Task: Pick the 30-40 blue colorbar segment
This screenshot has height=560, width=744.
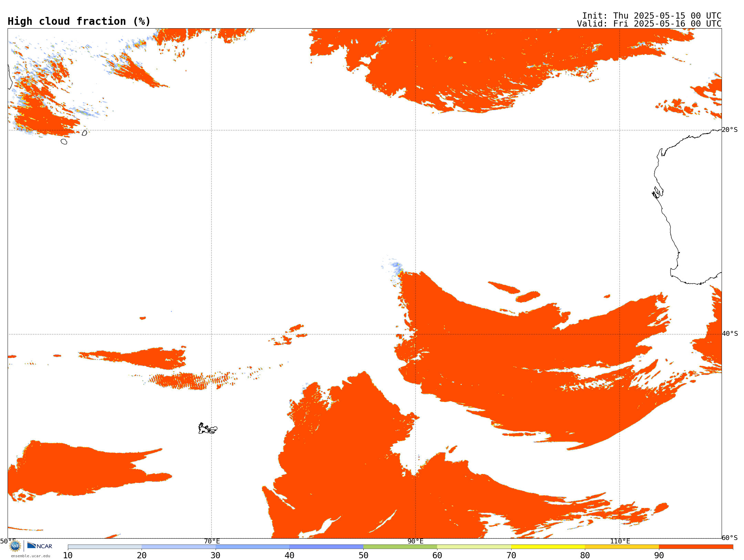Action: (252, 547)
